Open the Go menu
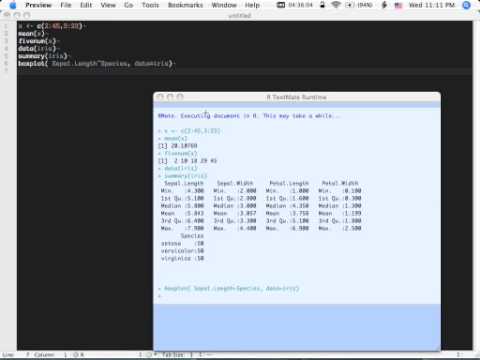The height and width of the screenshot is (360, 480). (129, 5)
